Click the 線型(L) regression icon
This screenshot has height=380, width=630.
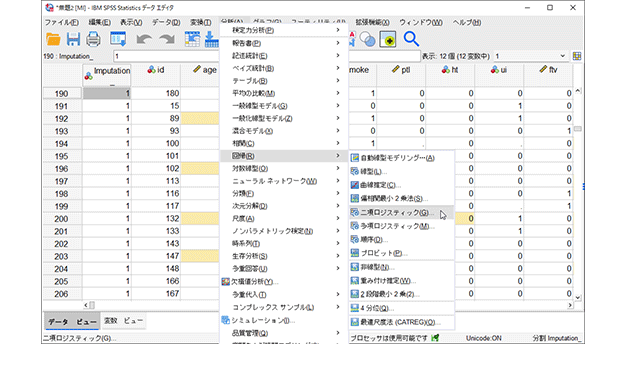(354, 172)
